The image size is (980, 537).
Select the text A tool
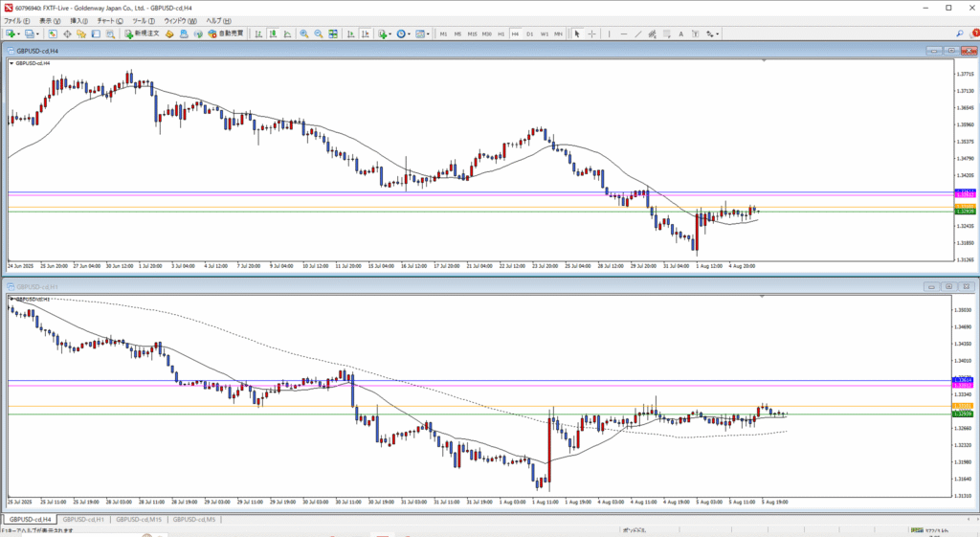point(681,34)
